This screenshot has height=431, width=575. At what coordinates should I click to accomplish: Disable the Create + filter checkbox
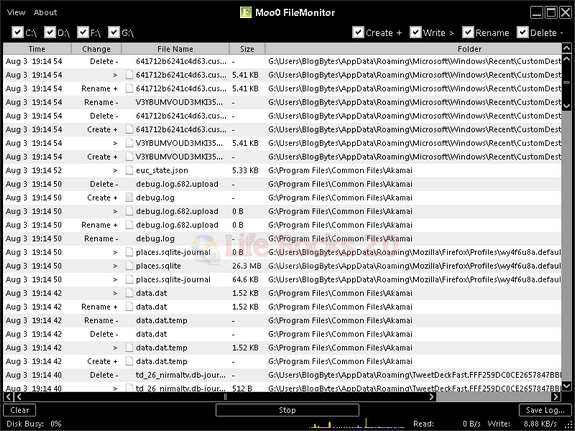point(358,32)
